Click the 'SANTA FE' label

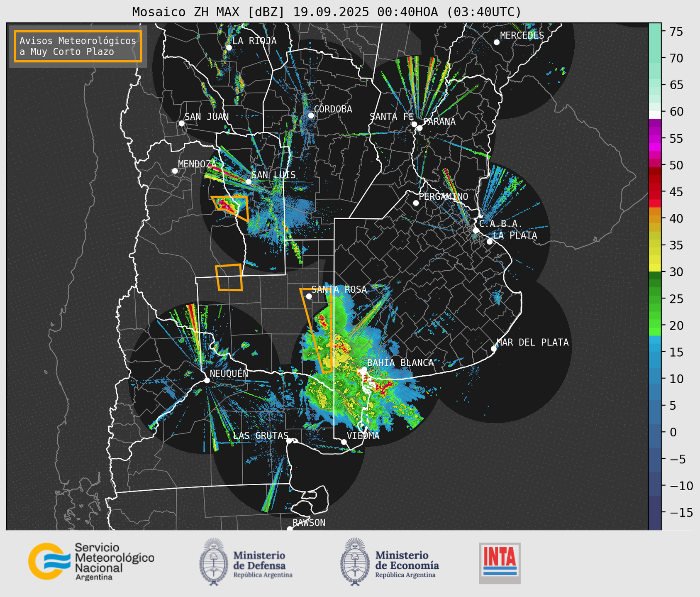pyautogui.click(x=392, y=117)
